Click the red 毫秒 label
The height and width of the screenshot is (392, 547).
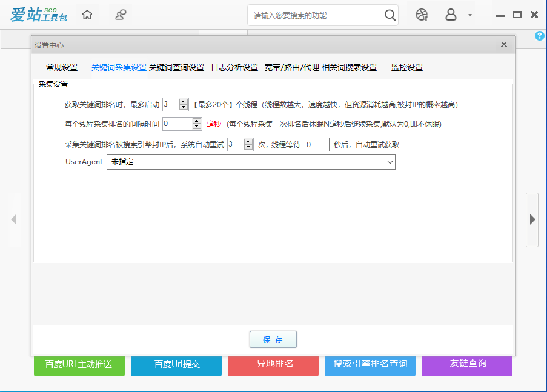point(213,124)
